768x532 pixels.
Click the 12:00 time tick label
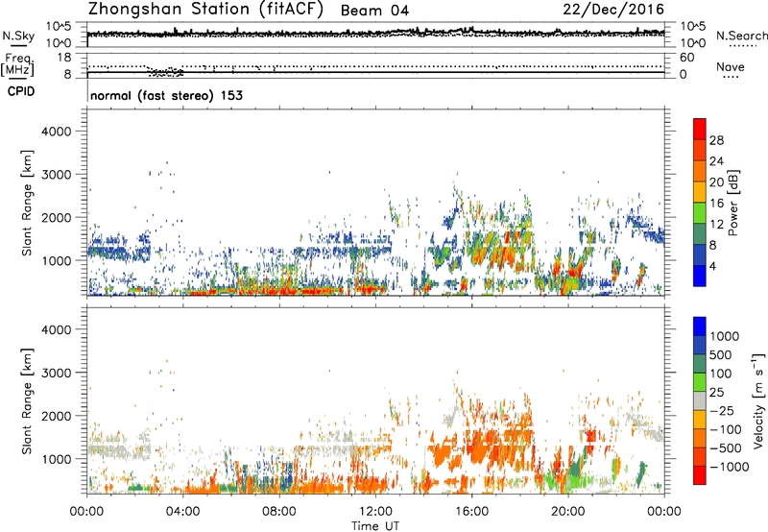pos(375,512)
